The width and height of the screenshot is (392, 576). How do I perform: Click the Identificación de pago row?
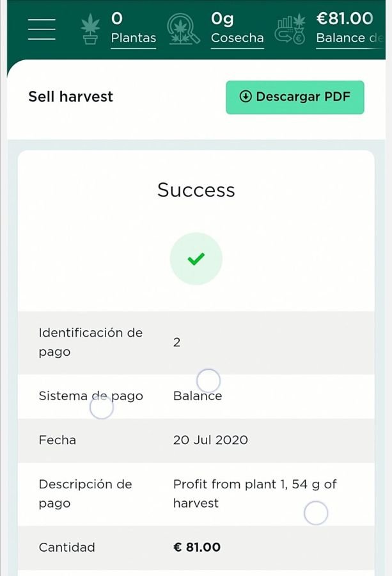pyautogui.click(x=196, y=342)
